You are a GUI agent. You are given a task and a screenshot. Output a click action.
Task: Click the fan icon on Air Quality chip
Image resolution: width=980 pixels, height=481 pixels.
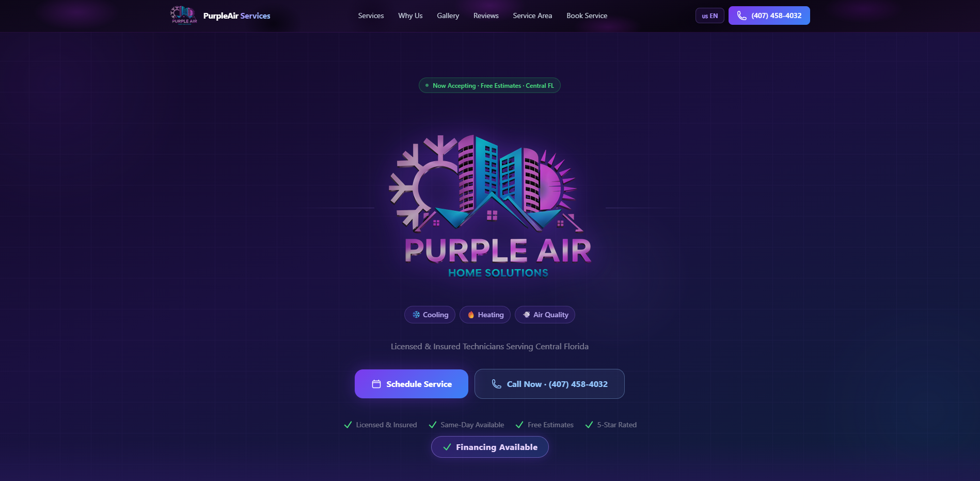[527, 315]
